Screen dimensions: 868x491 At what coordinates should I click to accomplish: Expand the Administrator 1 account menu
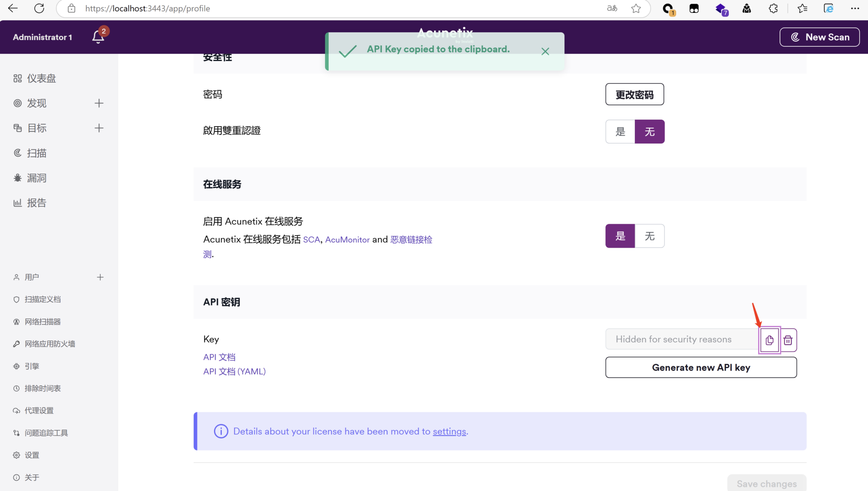(x=42, y=37)
